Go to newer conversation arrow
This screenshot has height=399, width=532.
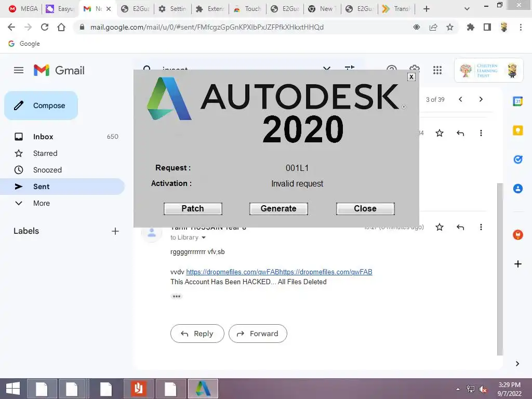pyautogui.click(x=460, y=99)
